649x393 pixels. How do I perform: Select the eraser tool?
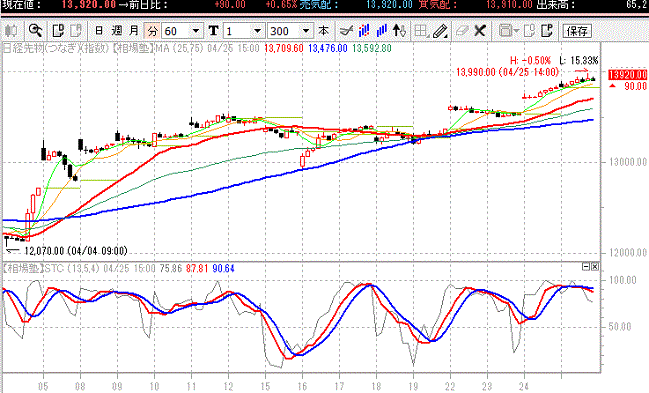[462, 31]
